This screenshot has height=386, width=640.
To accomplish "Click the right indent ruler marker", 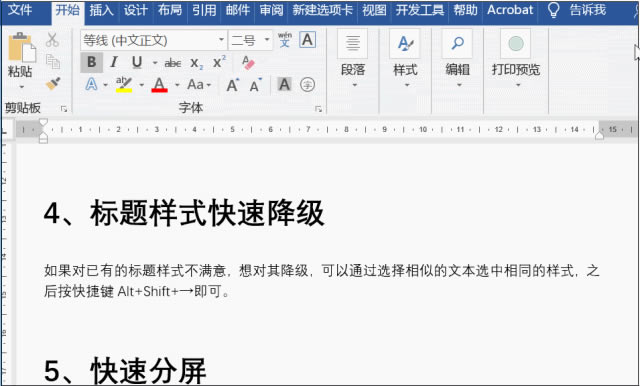I will tap(599, 135).
